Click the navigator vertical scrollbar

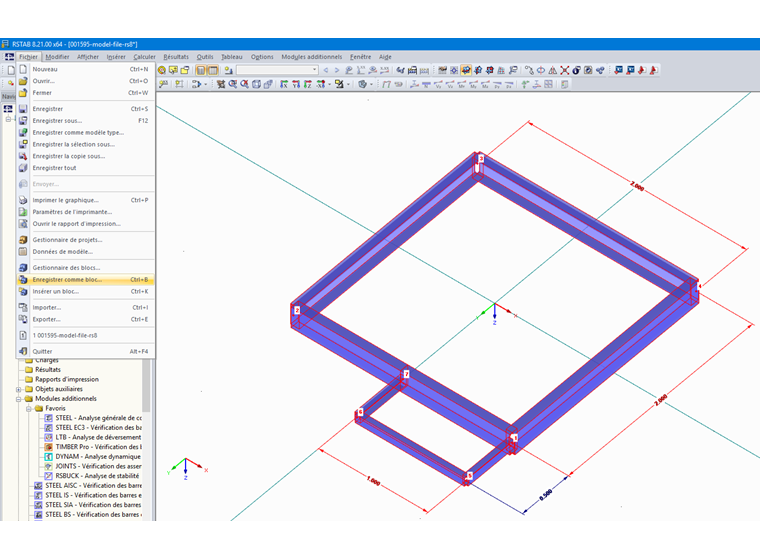coord(146,385)
